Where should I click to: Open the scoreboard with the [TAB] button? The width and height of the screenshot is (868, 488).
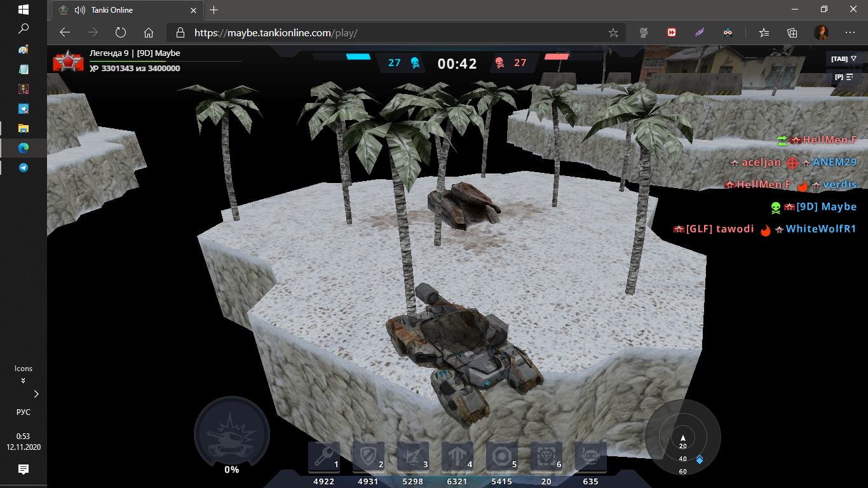(844, 58)
